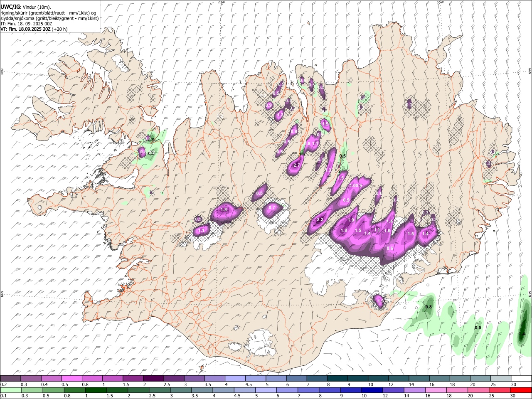Click the bright red 30 mm rain legend swatch
The width and height of the screenshot is (532, 399).
click(x=521, y=390)
